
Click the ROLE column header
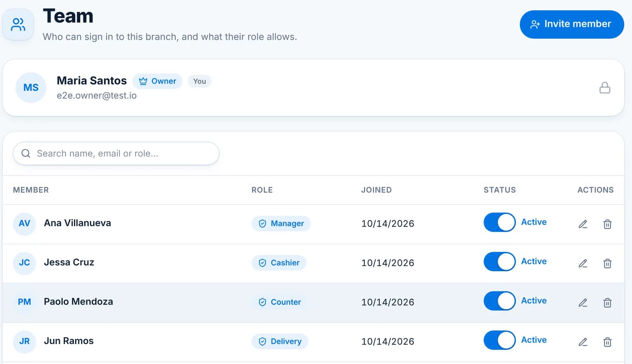pyautogui.click(x=262, y=190)
